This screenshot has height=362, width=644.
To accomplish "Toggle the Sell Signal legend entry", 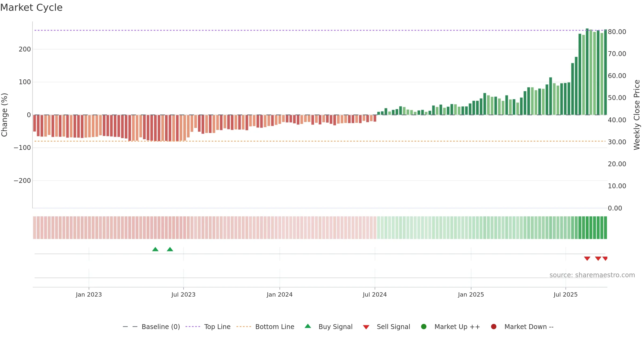I will (x=386, y=327).
